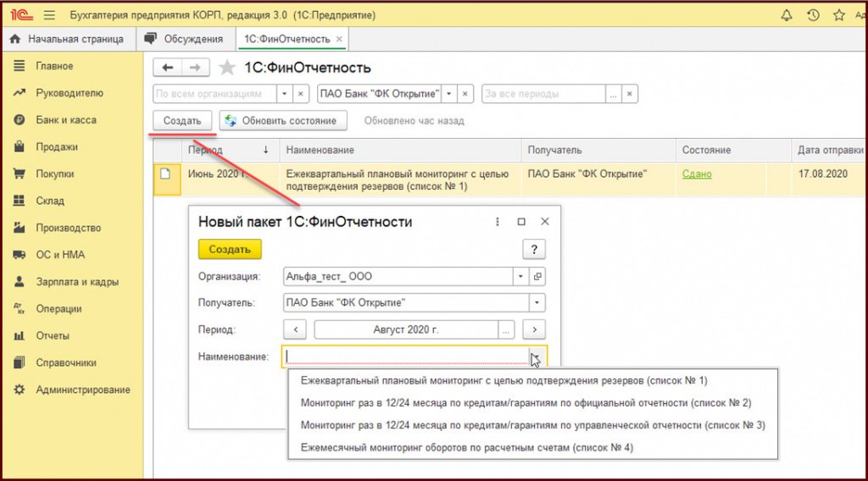Viewport: 868px width, 481px height.
Task: Expand the Организация dropdown arrow in dialog
Action: click(x=520, y=276)
